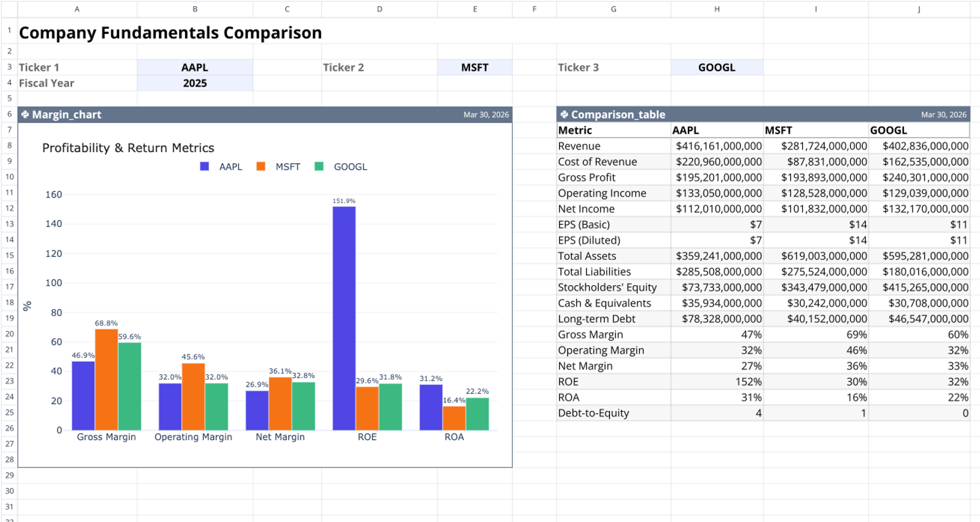
Task: Click the MSFT Total Assets value $619,003,000,000
Action: pos(824,256)
